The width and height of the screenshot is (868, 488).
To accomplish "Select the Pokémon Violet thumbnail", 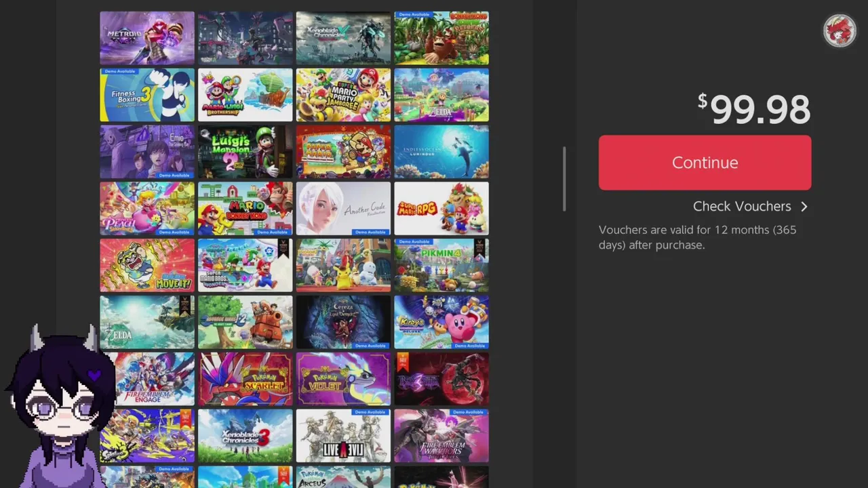I will click(x=343, y=379).
